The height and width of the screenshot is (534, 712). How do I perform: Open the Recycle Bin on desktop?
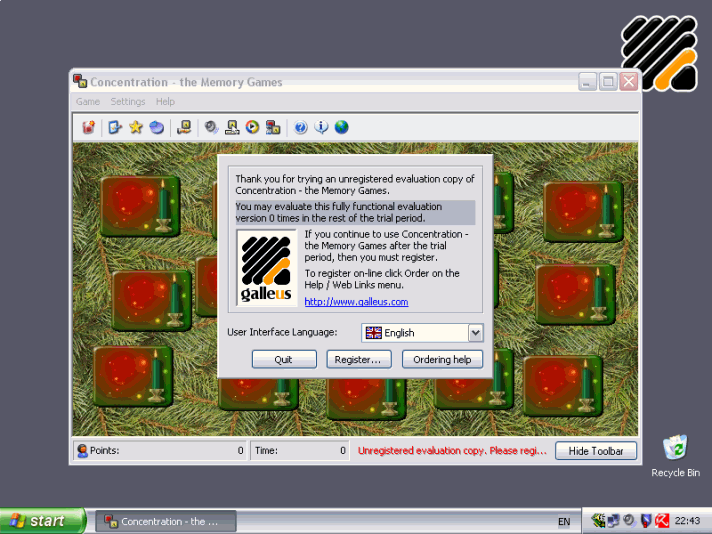tap(675, 451)
